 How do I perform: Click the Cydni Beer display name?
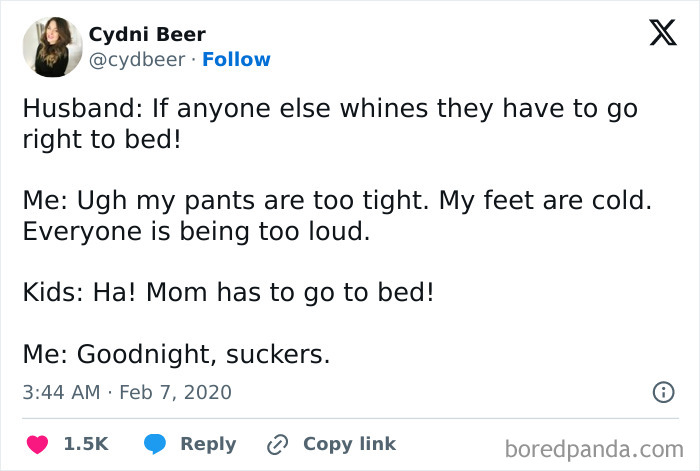point(146,35)
